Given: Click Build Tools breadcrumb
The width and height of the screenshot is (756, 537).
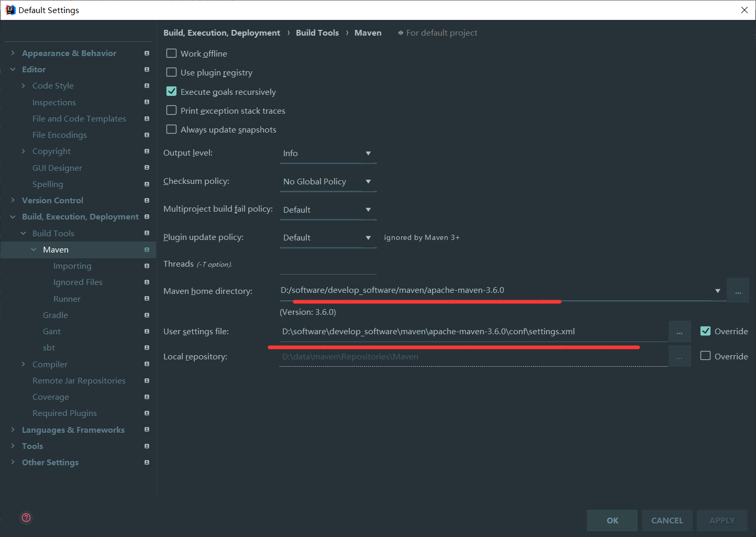Looking at the screenshot, I should 317,33.
